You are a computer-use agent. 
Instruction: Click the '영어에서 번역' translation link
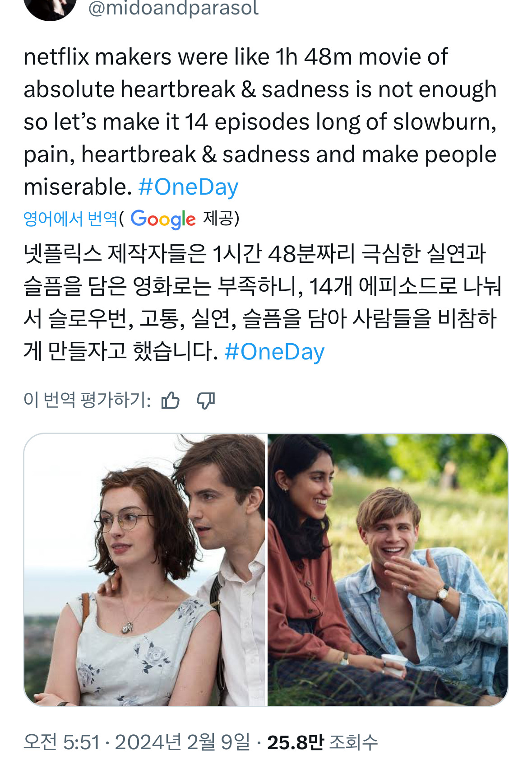(70, 219)
